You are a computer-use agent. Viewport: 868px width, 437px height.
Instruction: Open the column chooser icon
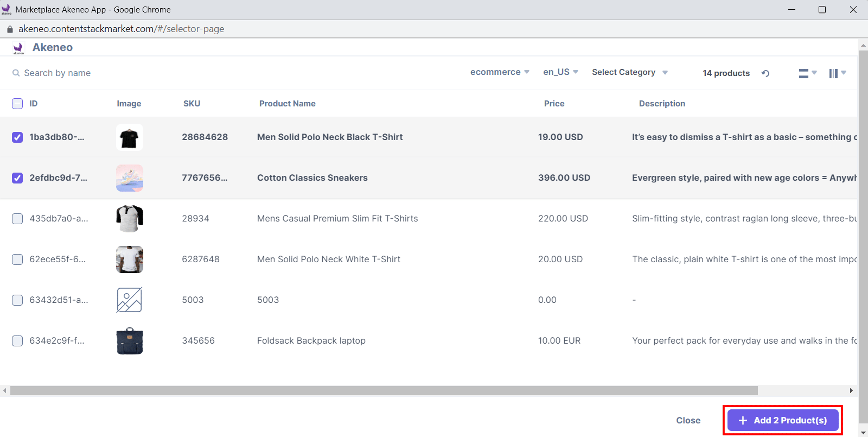[837, 73]
